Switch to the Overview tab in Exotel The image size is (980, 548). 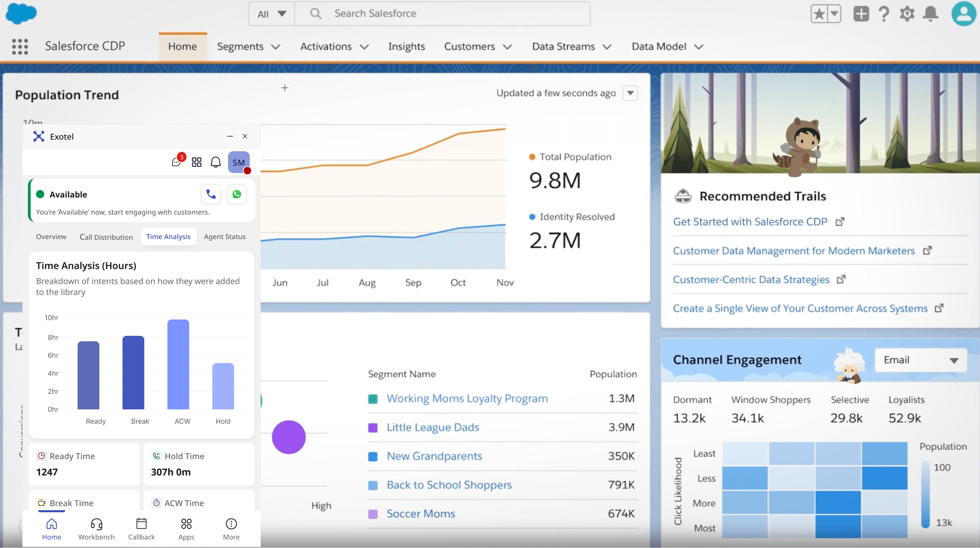click(51, 236)
